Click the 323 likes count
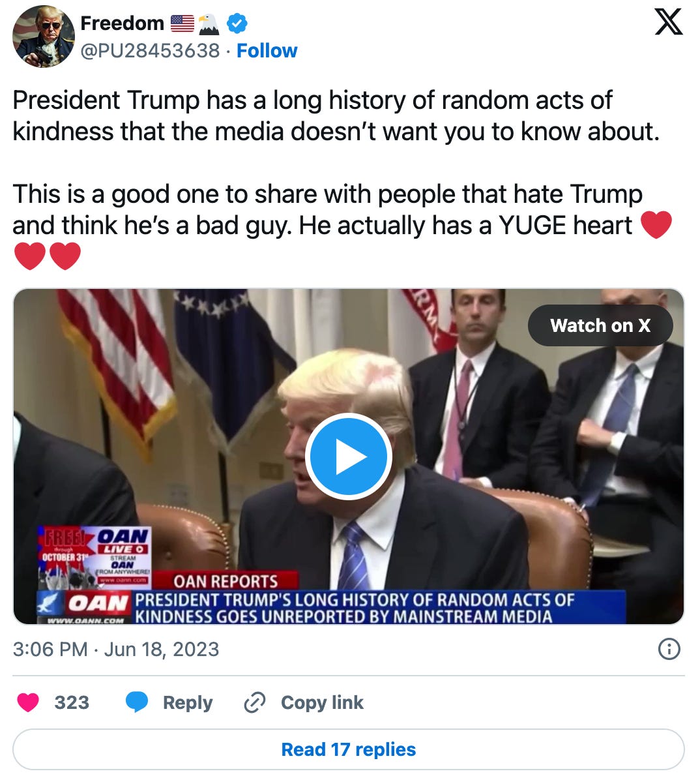 [x=72, y=702]
